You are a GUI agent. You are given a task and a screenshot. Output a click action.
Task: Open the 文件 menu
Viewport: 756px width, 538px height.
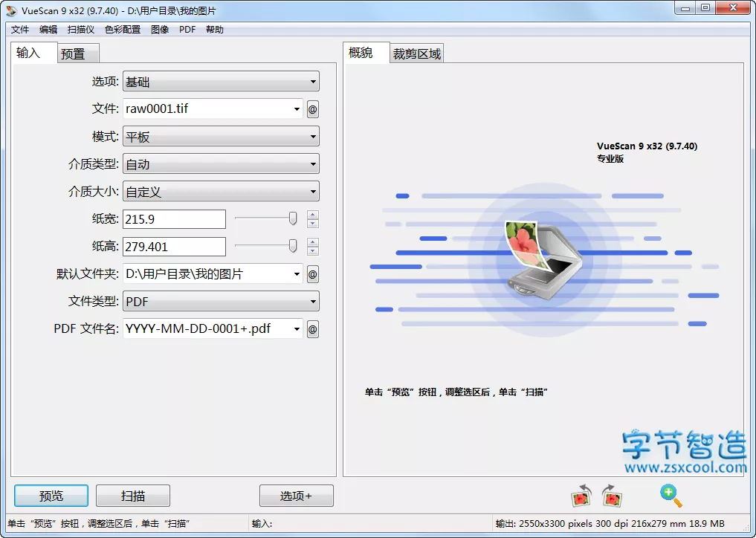20,30
